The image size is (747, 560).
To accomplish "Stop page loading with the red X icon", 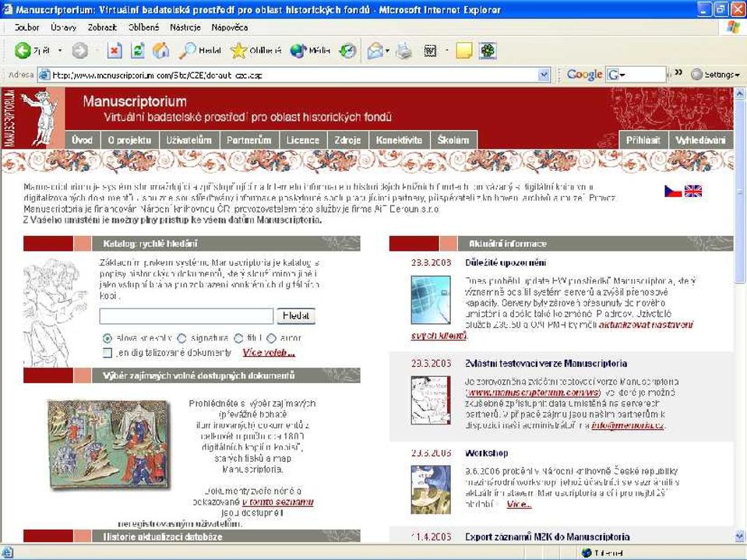I will 115,51.
